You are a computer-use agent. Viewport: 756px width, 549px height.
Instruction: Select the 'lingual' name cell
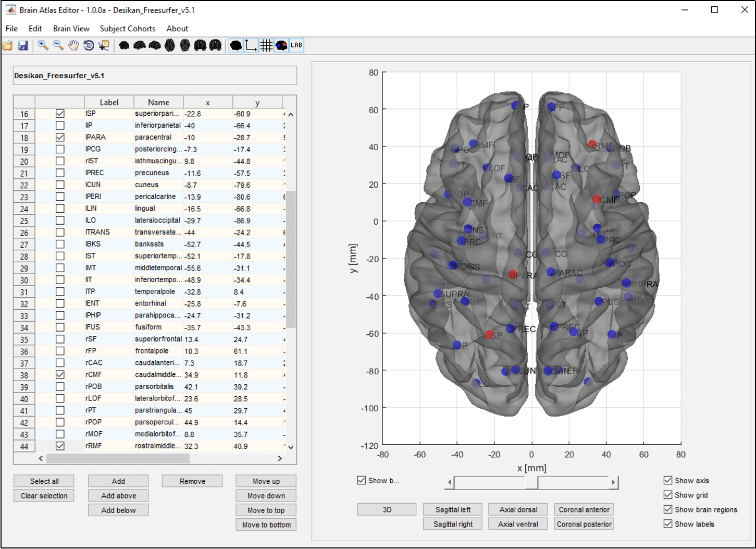158,209
